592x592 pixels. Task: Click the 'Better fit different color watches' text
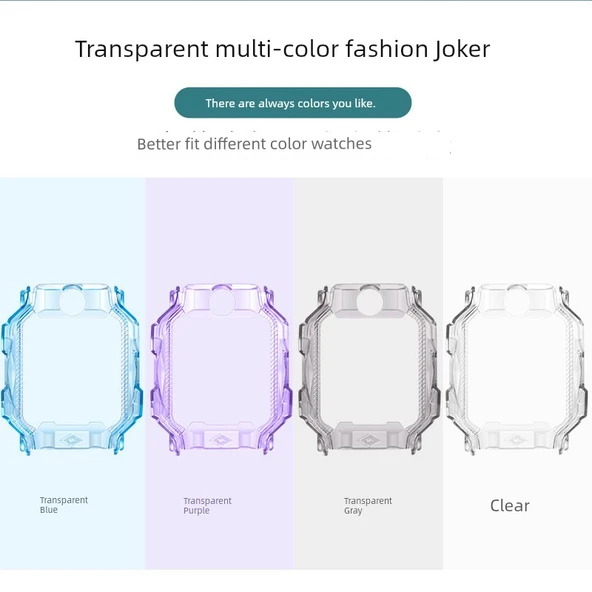(x=254, y=144)
